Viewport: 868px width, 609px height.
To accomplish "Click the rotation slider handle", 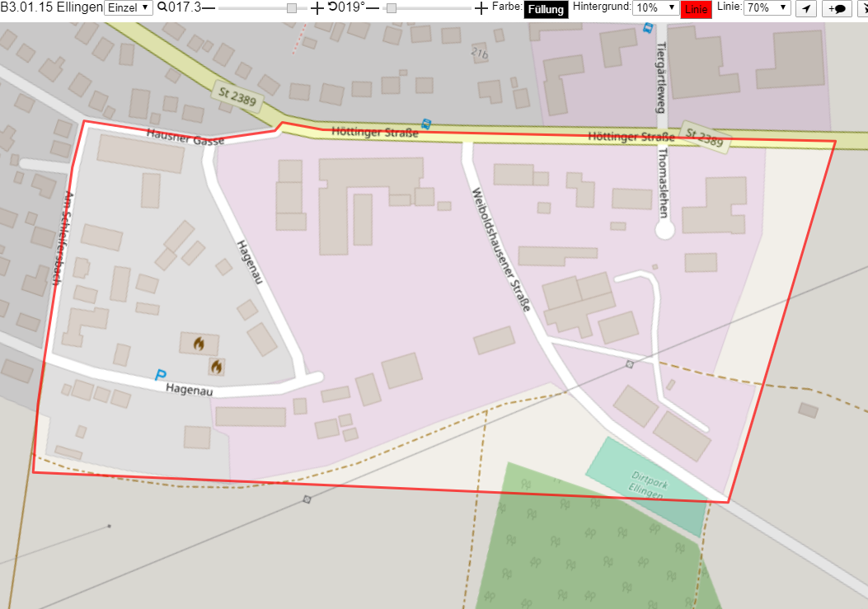I will coord(392,8).
